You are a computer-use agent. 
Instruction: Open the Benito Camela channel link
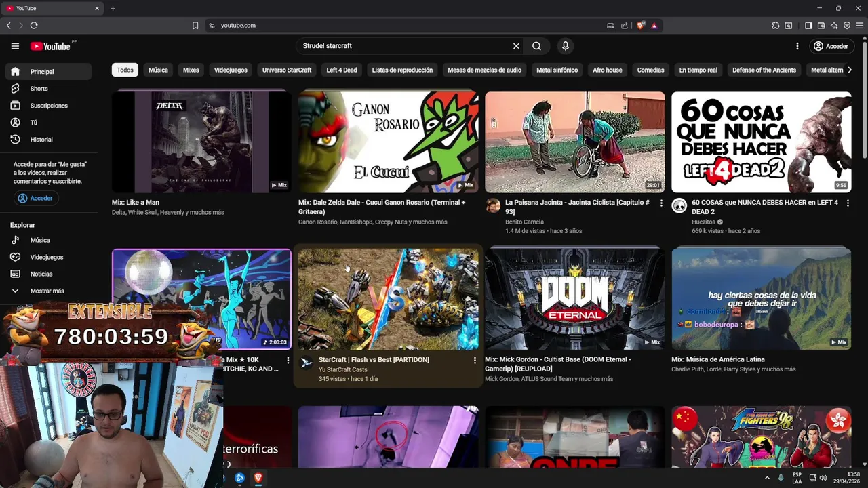point(524,222)
